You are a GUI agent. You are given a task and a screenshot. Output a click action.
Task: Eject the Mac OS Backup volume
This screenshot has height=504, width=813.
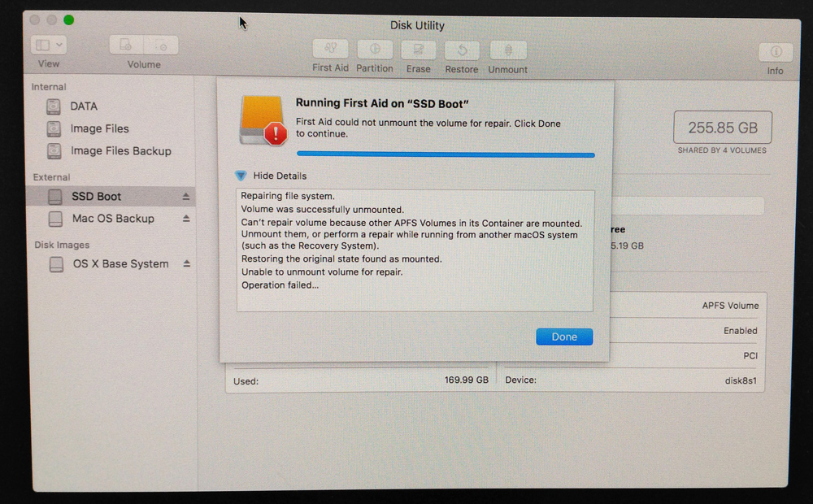pos(186,219)
